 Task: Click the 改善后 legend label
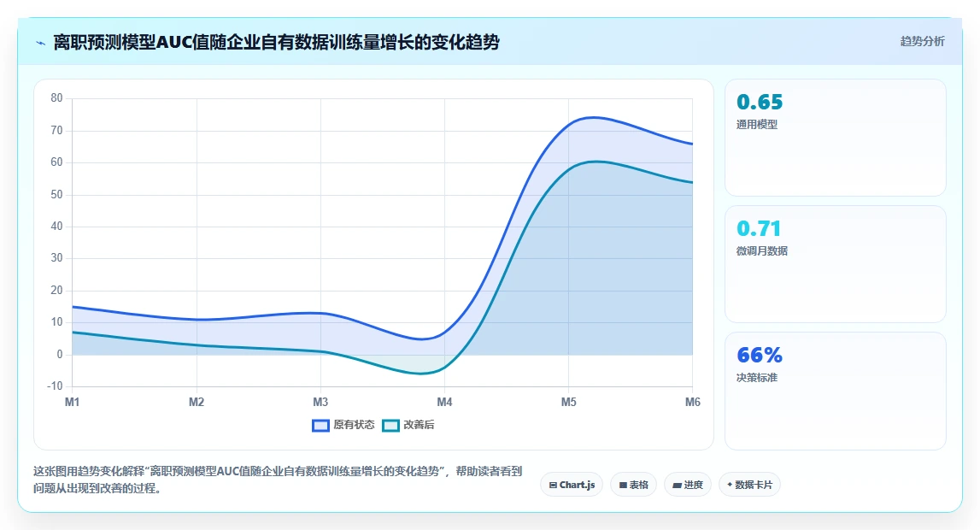[419, 425]
